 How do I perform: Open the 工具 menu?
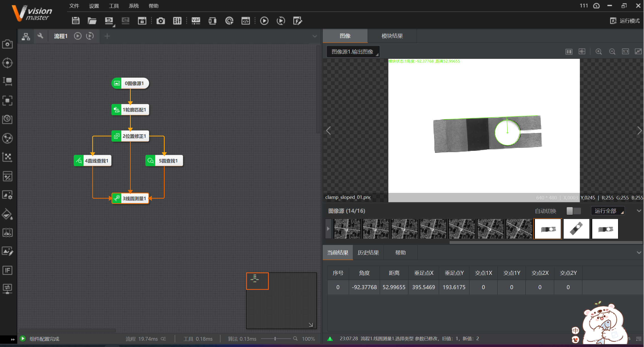click(114, 6)
